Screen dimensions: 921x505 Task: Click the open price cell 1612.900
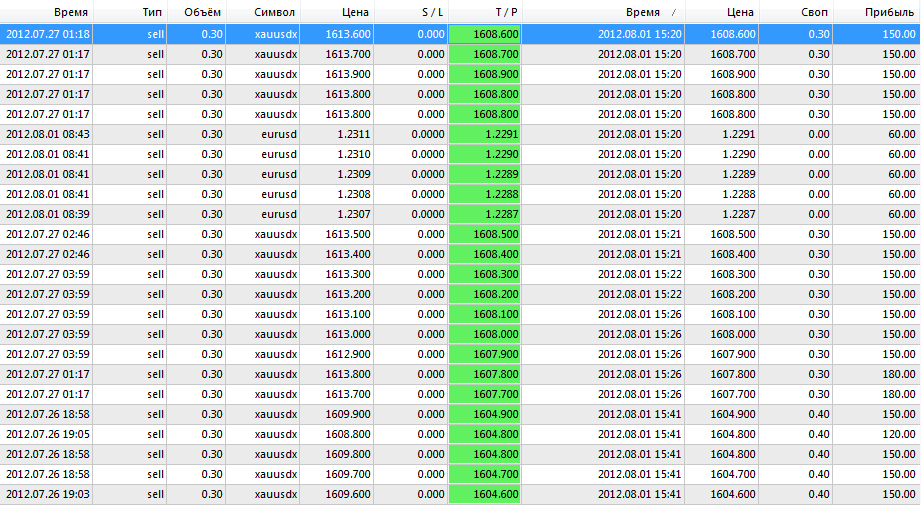337,354
